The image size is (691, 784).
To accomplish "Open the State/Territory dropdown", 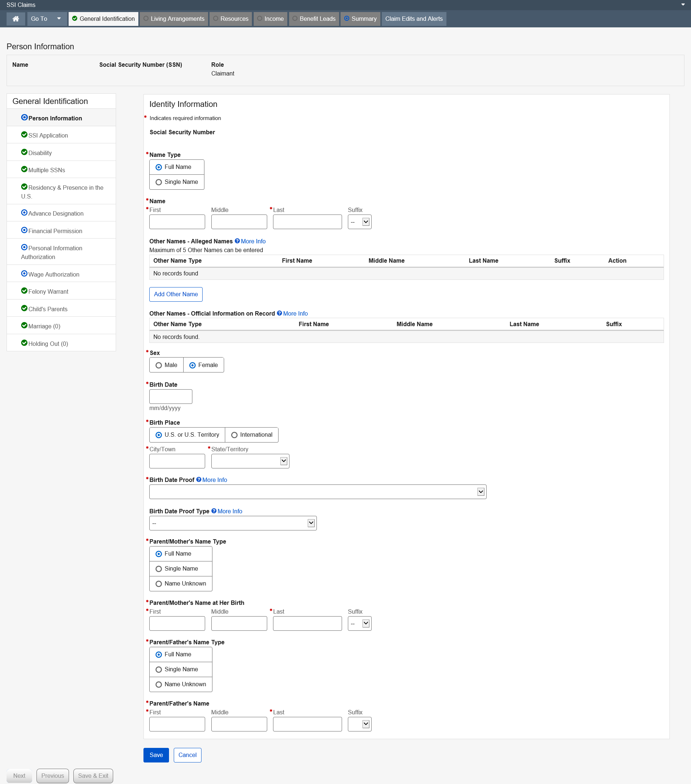I will coord(250,461).
